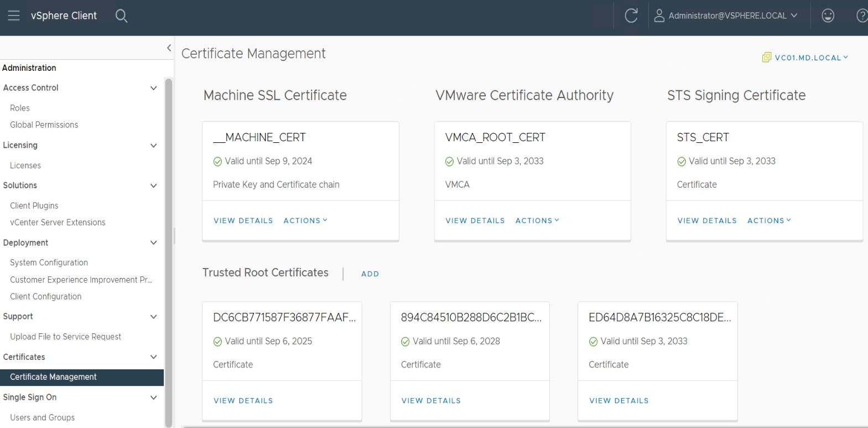
Task: Open Global Permissions page
Action: coord(44,125)
